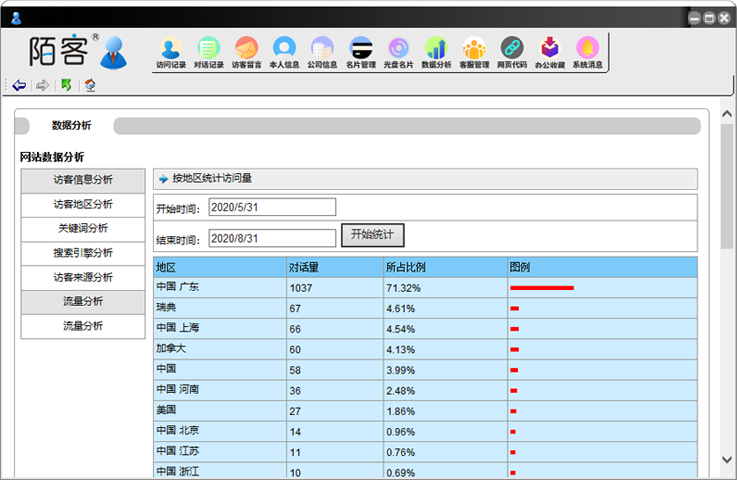Screen dimensions: 737x480
Task: Open the 系统消息 system messages icon
Action: pos(587,52)
